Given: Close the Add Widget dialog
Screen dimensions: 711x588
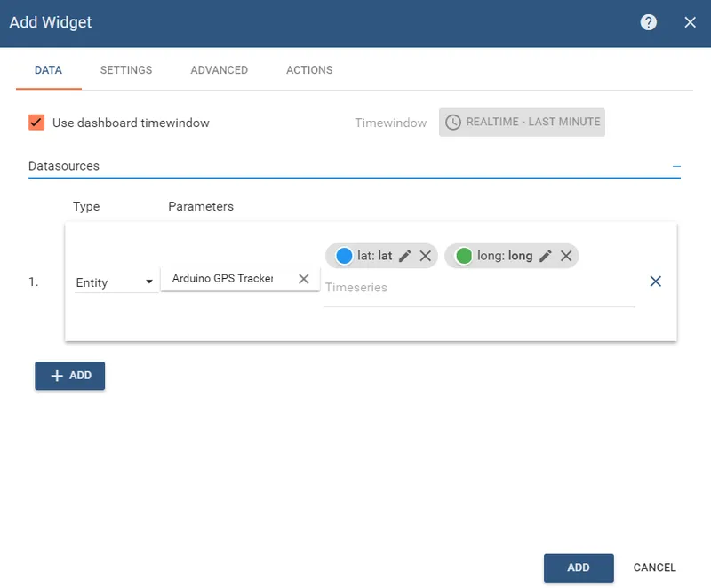Looking at the screenshot, I should click(x=690, y=22).
